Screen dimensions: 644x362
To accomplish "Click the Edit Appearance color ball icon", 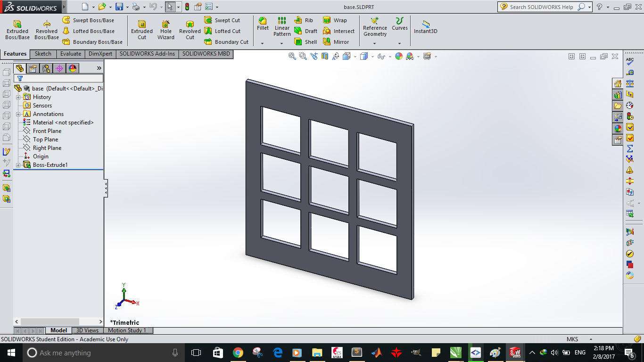I will [x=399, y=56].
